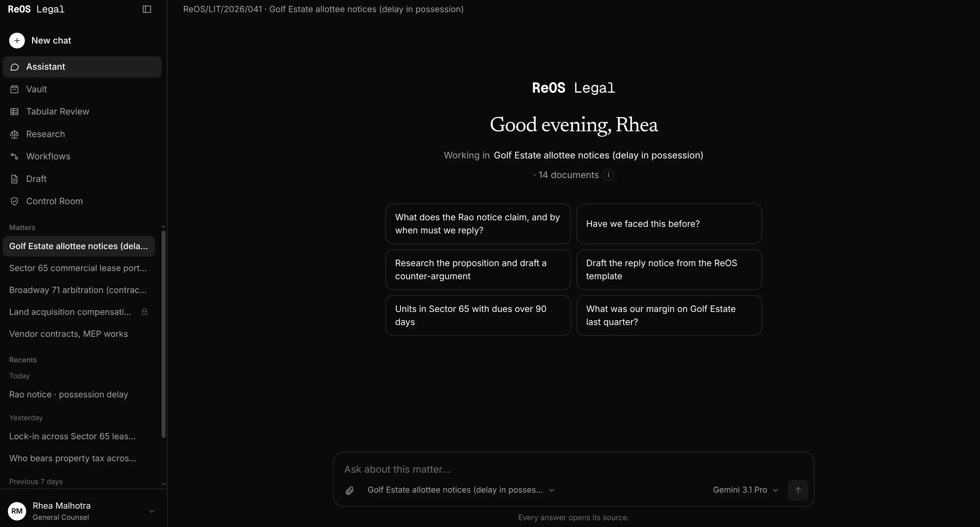Choose 'Draft the reply notice from the ReOS template'
Screen dimensions: 980x527
point(669,270)
